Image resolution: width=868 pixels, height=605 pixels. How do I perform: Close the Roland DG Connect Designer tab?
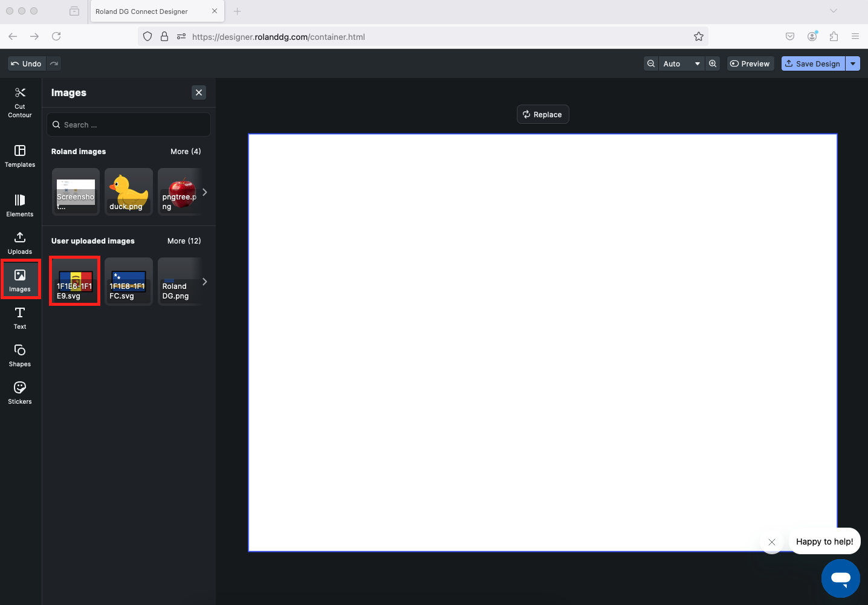pyautogui.click(x=215, y=11)
